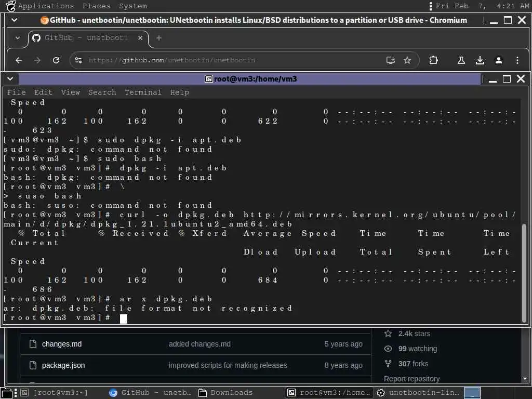Open package.json file link on GitHub
Image resolution: width=532 pixels, height=399 pixels.
[x=63, y=365]
